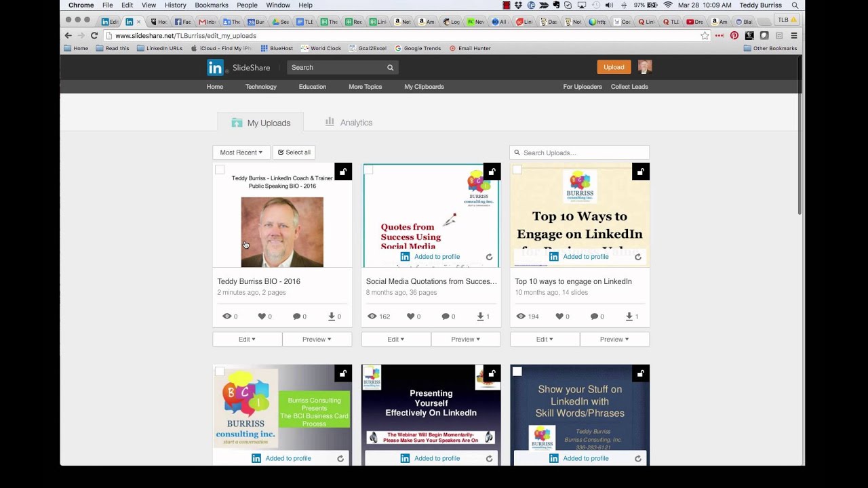Switch to the Analytics tab

pos(349,123)
